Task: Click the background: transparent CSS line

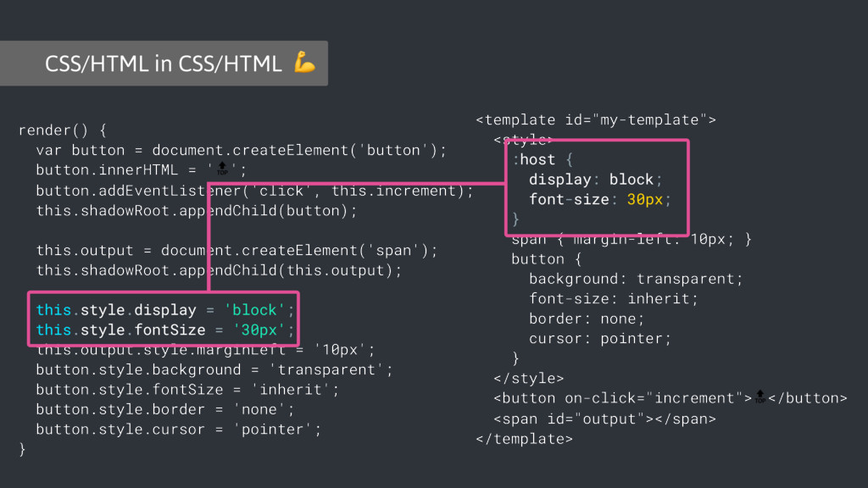Action: coord(636,279)
